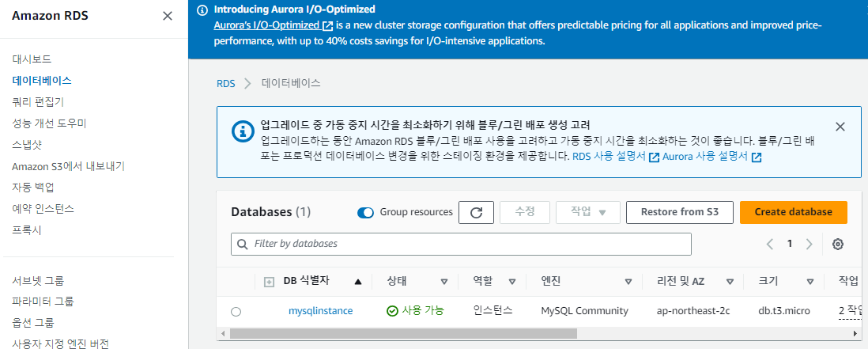868x349 pixels.
Task: Open the RDS 사용 설명서 link
Action: [x=616, y=157]
